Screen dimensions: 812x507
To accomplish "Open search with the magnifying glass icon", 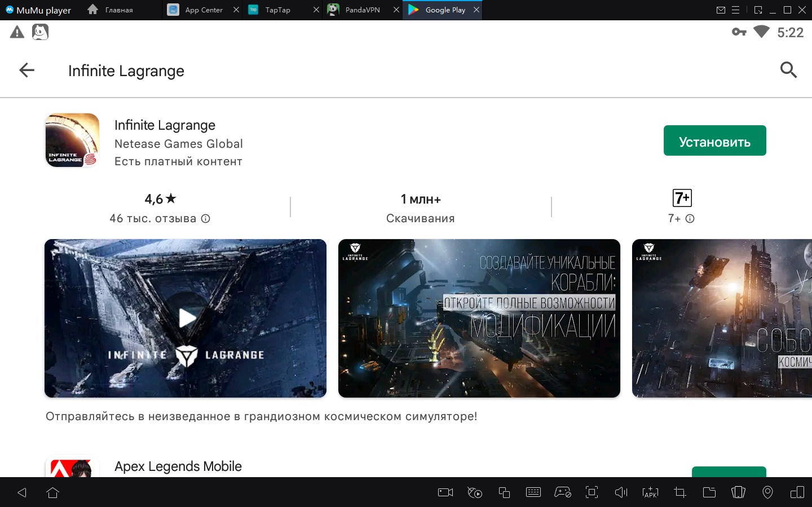I will pos(788,70).
